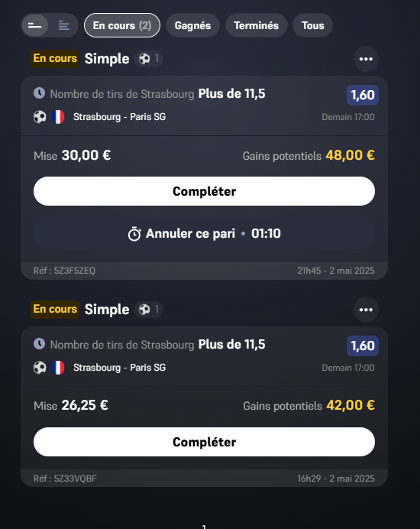The image size is (420, 529).
Task: Click football count badge next to first Simple
Action: [149, 59]
